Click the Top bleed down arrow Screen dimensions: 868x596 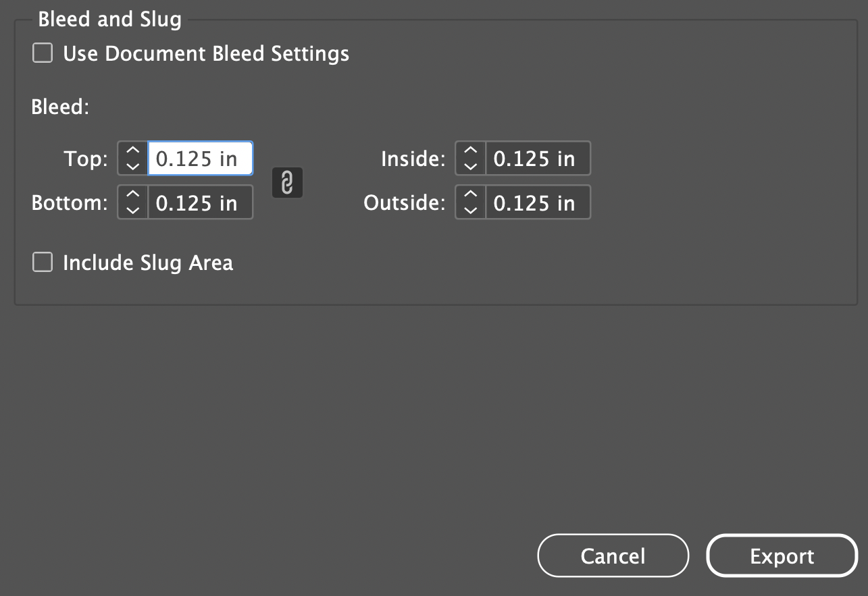point(133,166)
